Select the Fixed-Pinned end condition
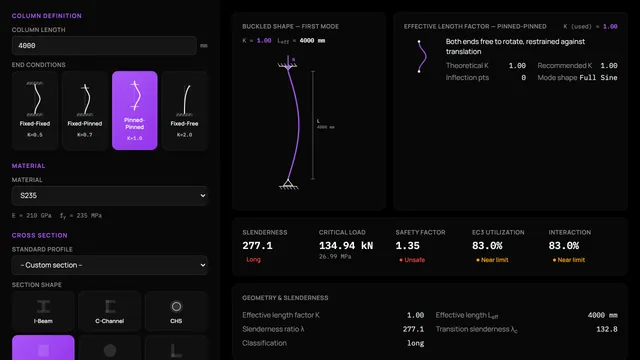The height and width of the screenshot is (360, 640). click(85, 111)
